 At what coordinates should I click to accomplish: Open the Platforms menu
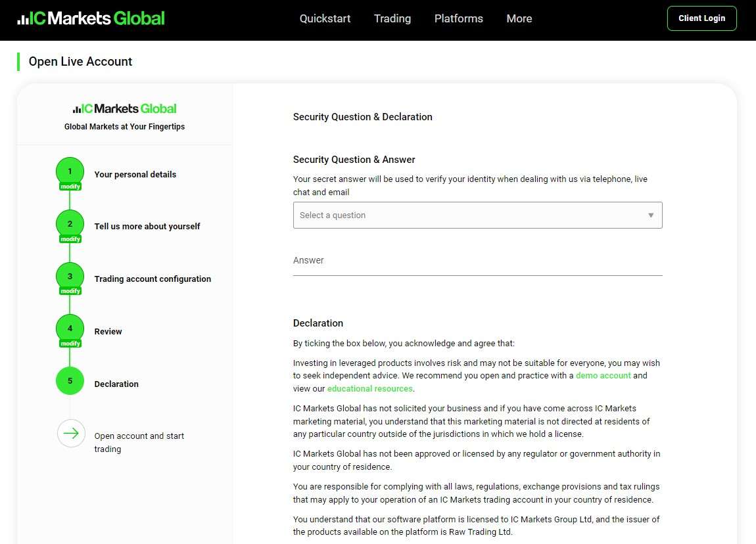[458, 18]
